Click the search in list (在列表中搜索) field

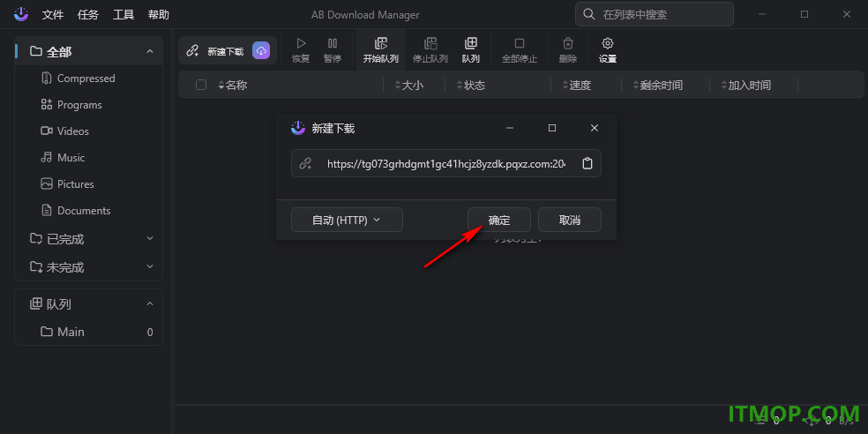655,14
